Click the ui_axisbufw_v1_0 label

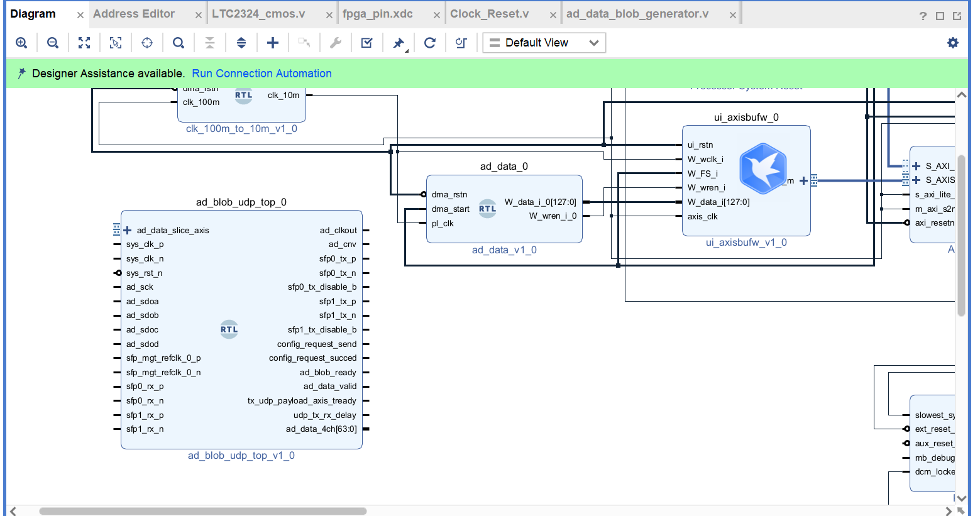(x=746, y=243)
